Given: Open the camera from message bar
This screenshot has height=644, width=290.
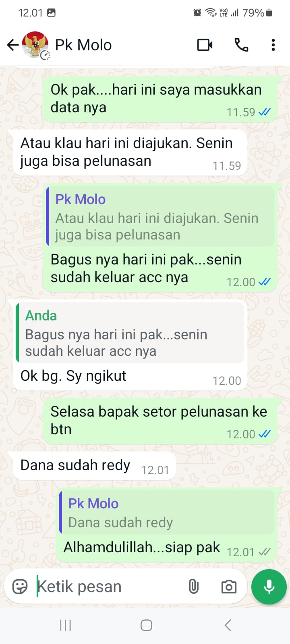Looking at the screenshot, I should pos(229,587).
